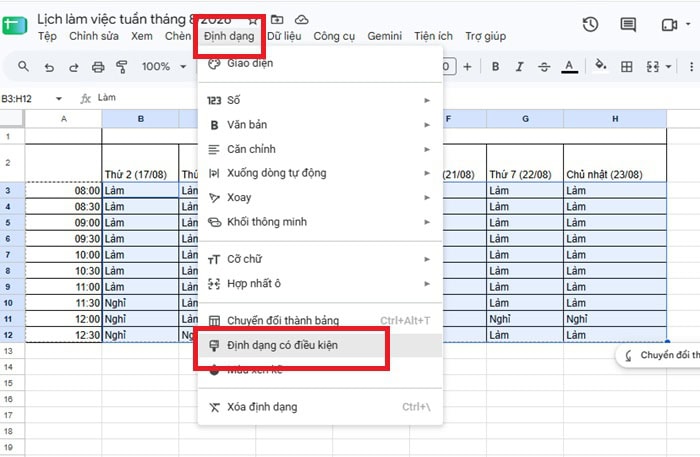Move the document with folder icon
The width and height of the screenshot is (700, 457).
277,20
